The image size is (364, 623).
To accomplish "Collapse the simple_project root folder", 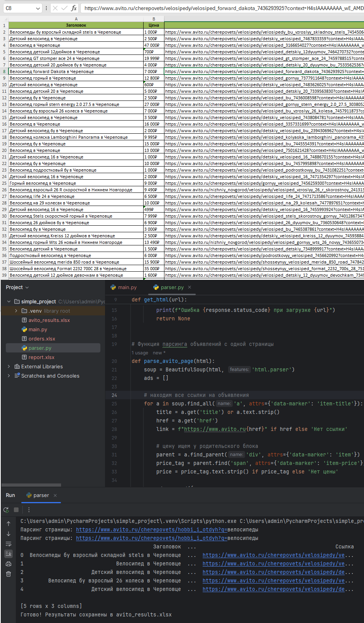I will (9, 301).
